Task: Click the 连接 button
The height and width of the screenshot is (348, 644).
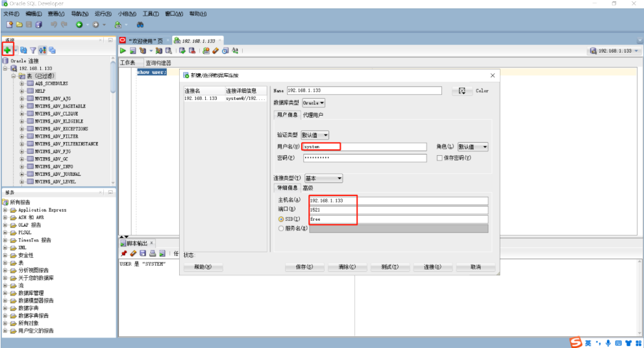Action: pyautogui.click(x=432, y=267)
